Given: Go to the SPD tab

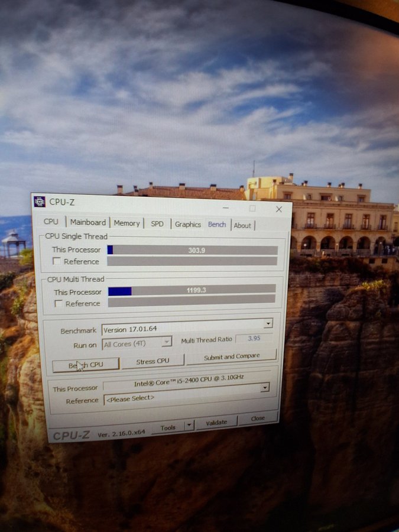Looking at the screenshot, I should pos(157,224).
